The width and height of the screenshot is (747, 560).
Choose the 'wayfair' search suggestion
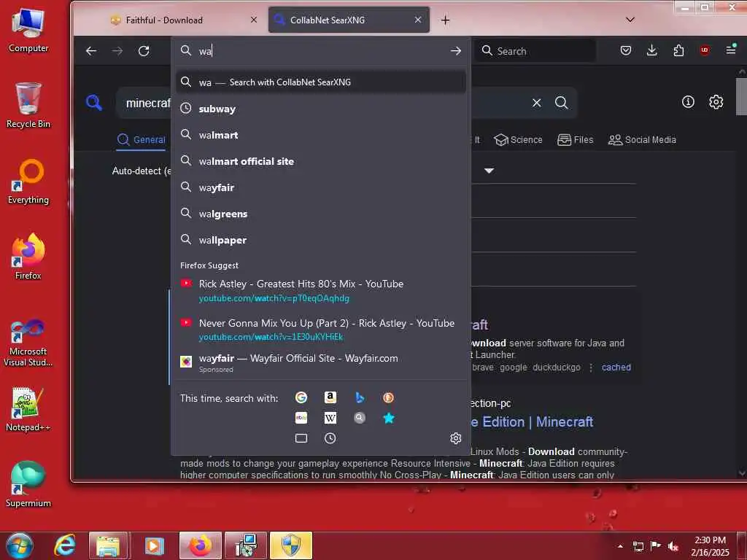click(321, 187)
